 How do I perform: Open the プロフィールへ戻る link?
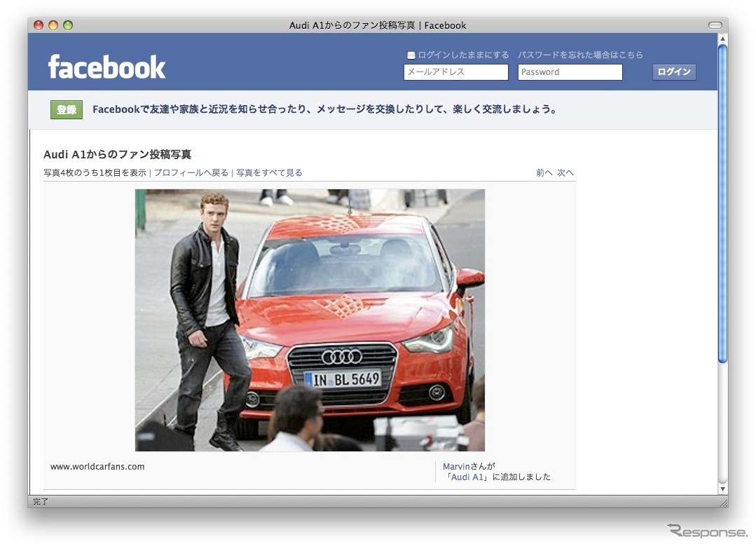click(191, 172)
